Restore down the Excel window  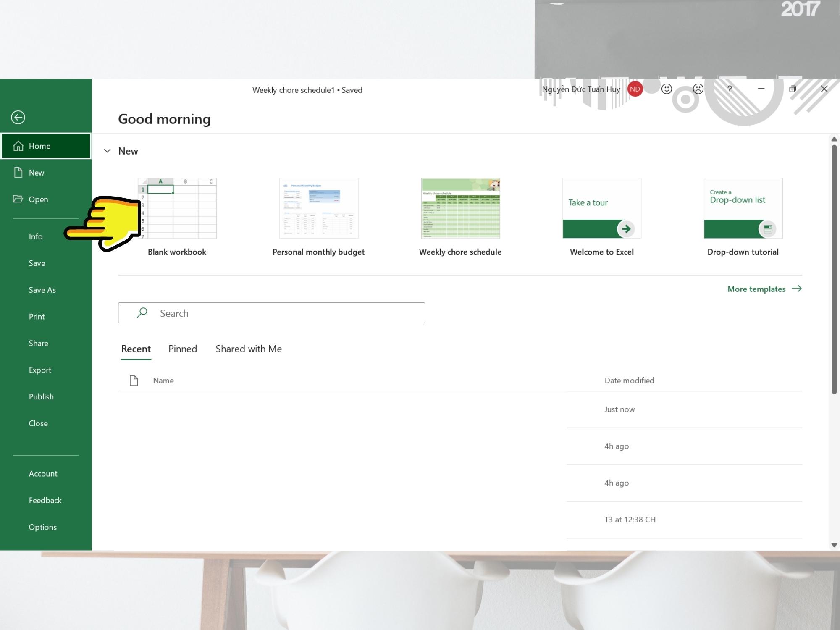[793, 89]
